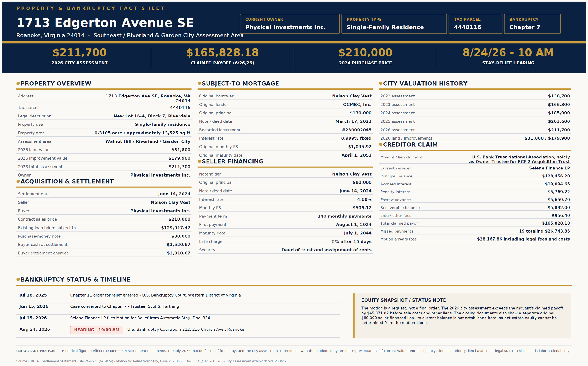This screenshot has height=366, width=588.
Task: Click the gold bullet beside CREDITOR CLAIM
Action: pyautogui.click(x=381, y=144)
